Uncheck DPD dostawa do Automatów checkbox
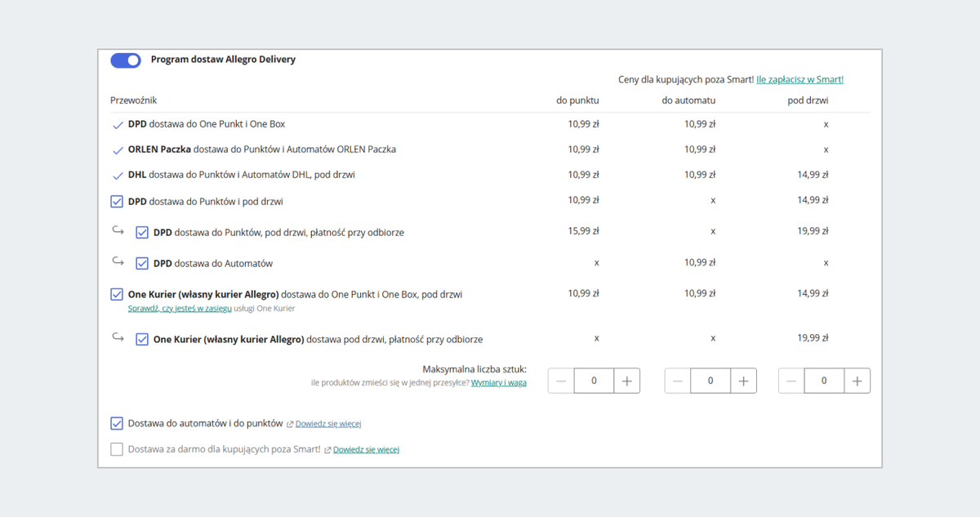 [x=142, y=264]
